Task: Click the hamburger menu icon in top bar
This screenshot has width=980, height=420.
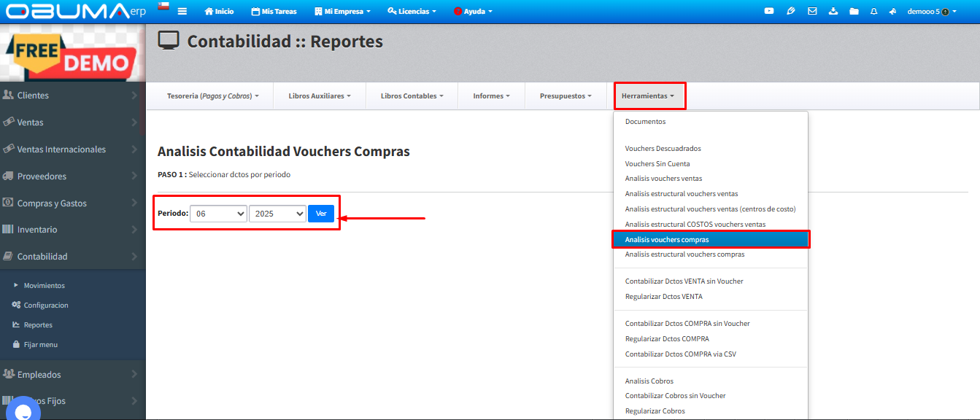Action: tap(182, 12)
